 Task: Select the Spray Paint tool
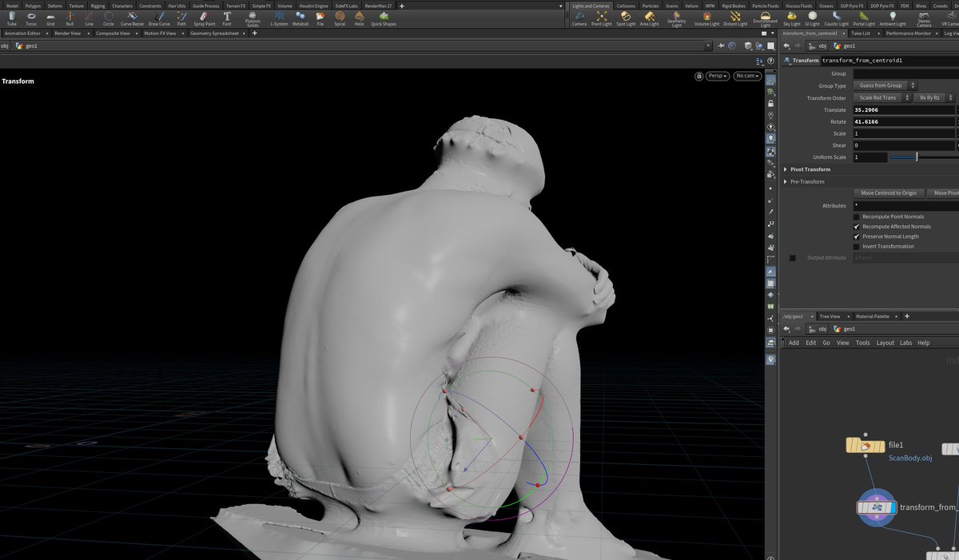[204, 18]
